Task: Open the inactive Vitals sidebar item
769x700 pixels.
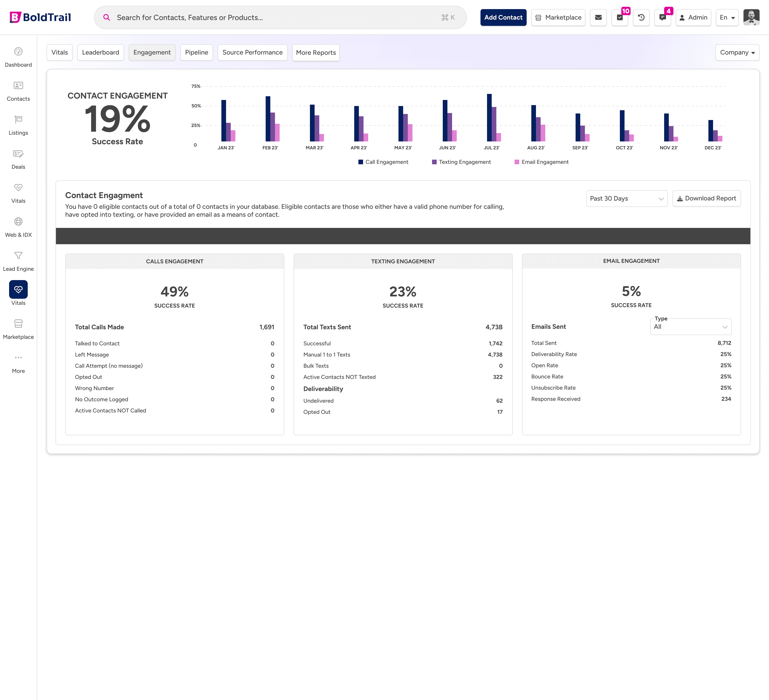Action: [x=18, y=193]
